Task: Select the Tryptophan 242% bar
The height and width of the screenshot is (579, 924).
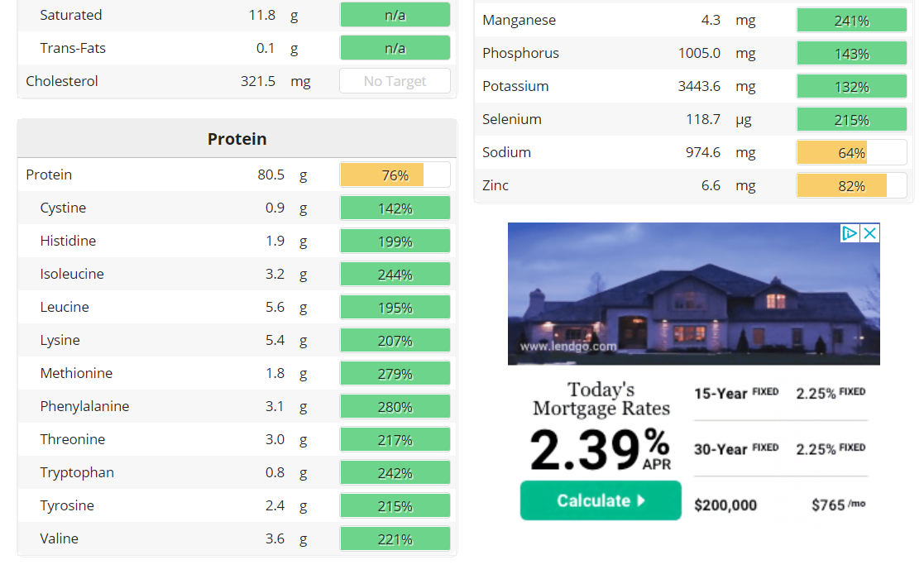Action: click(x=395, y=473)
